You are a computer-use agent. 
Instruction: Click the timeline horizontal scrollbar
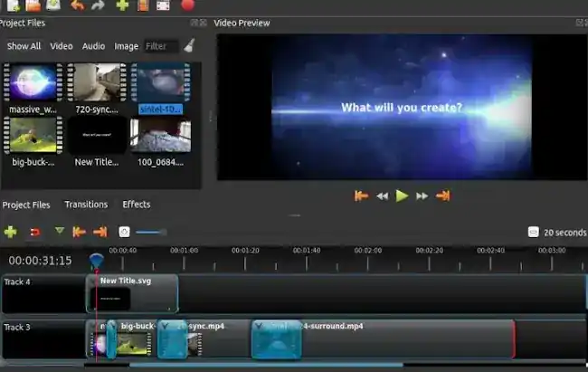point(266,365)
